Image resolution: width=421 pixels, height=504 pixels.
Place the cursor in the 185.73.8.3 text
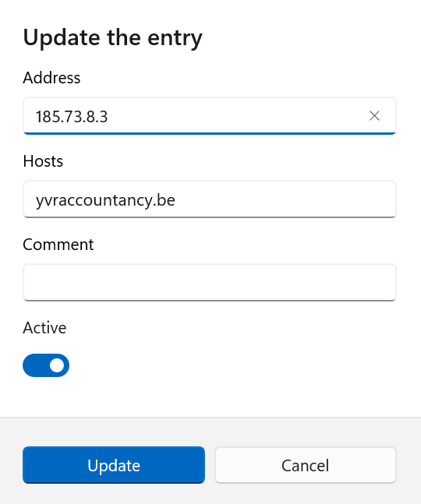[72, 116]
